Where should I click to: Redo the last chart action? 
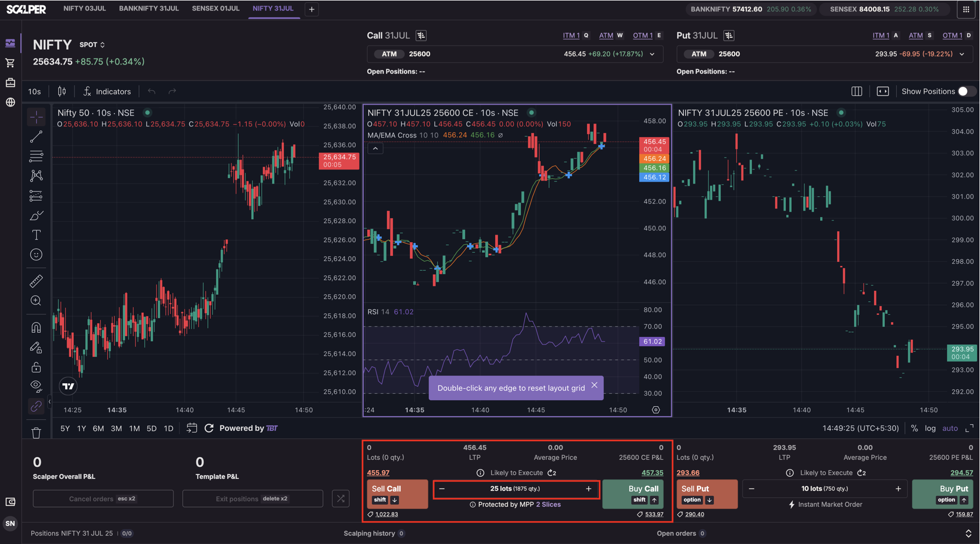click(172, 91)
